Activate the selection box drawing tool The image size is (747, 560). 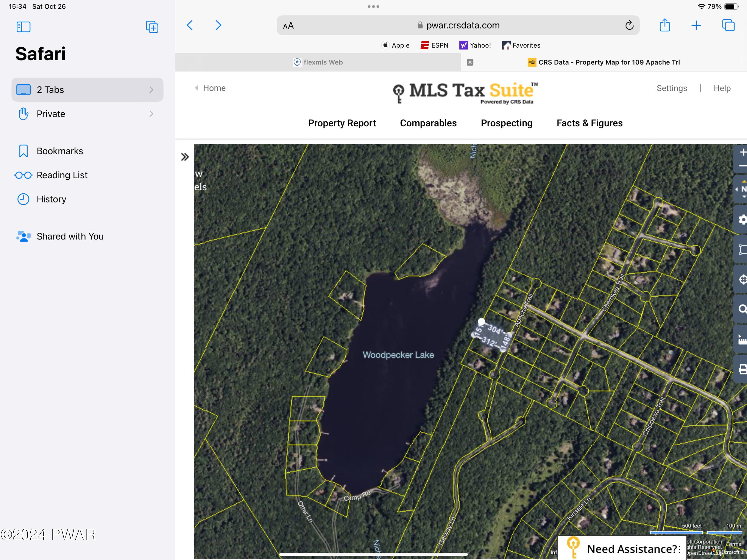tap(742, 250)
